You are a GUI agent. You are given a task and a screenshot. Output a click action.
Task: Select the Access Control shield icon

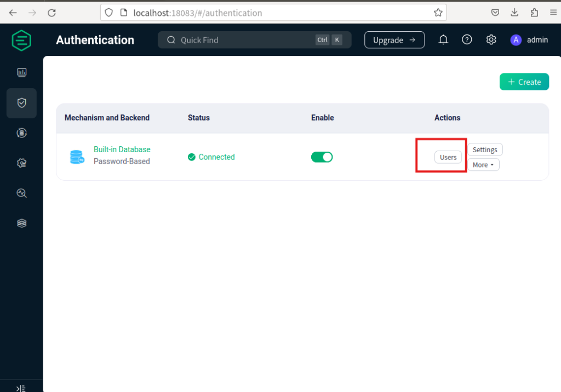click(21, 103)
